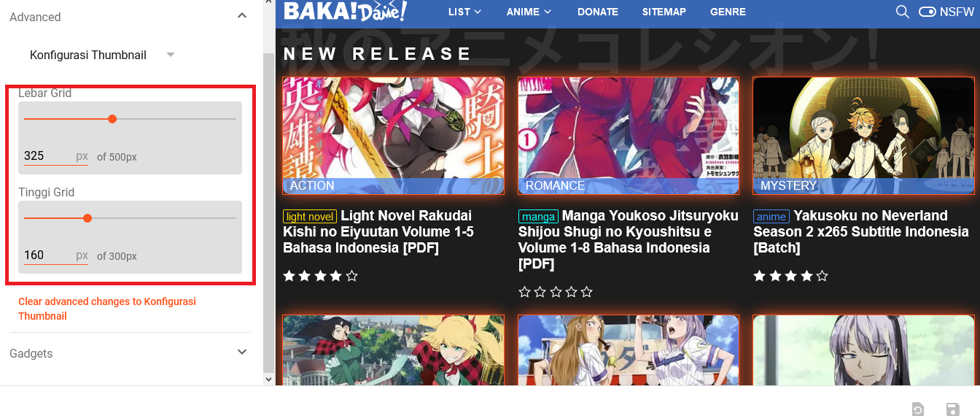Image resolution: width=980 pixels, height=416 pixels.
Task: Open the ANIME menu
Action: click(x=529, y=12)
